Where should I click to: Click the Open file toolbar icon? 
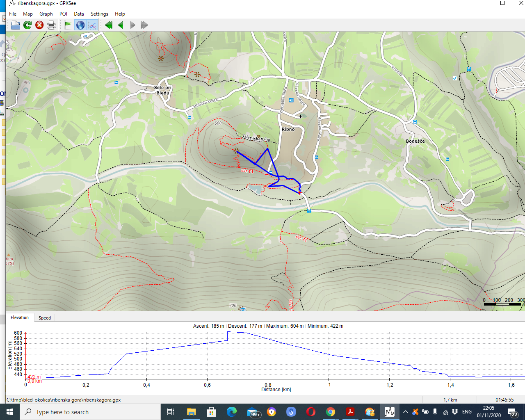(15, 25)
